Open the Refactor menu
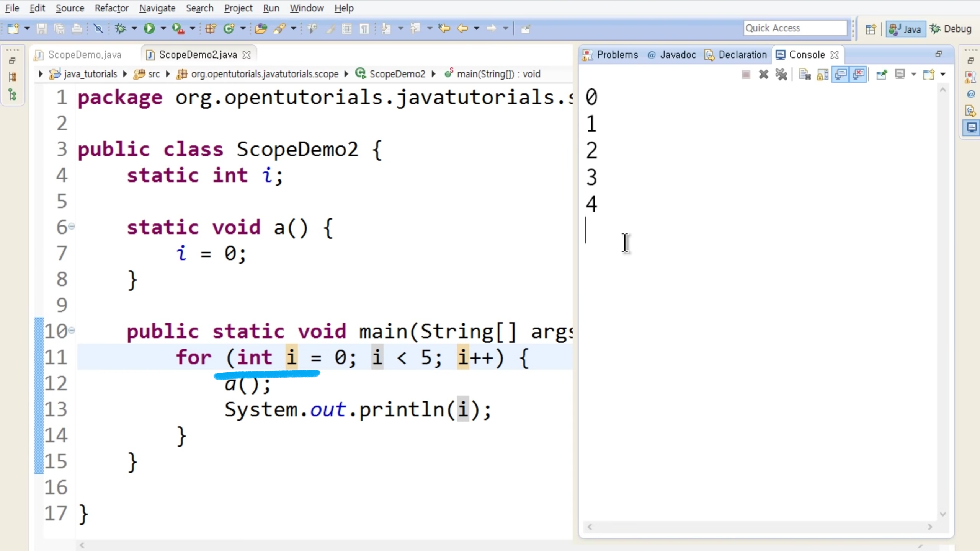 111,8
